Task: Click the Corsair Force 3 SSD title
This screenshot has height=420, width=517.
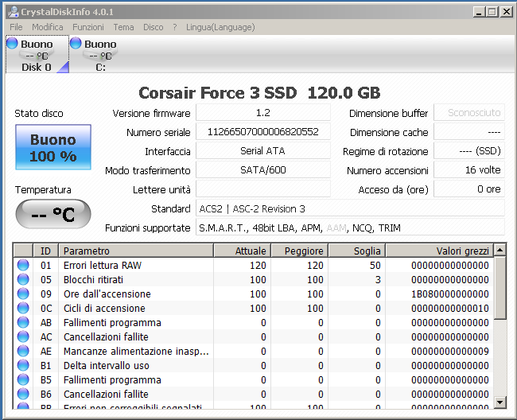Action: (259, 92)
